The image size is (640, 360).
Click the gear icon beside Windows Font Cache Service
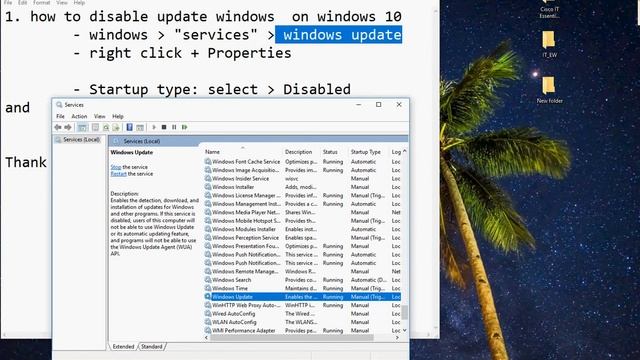[x=208, y=162]
